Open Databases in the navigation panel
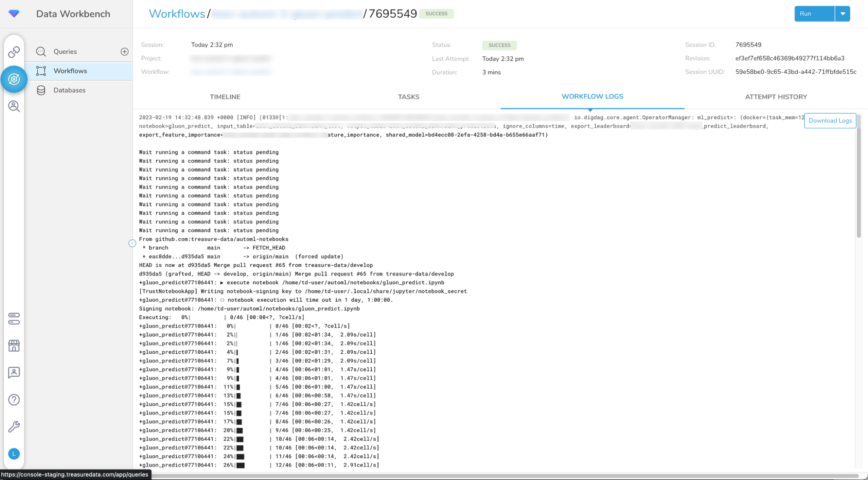Screen dimensions: 868x480 click(x=69, y=90)
